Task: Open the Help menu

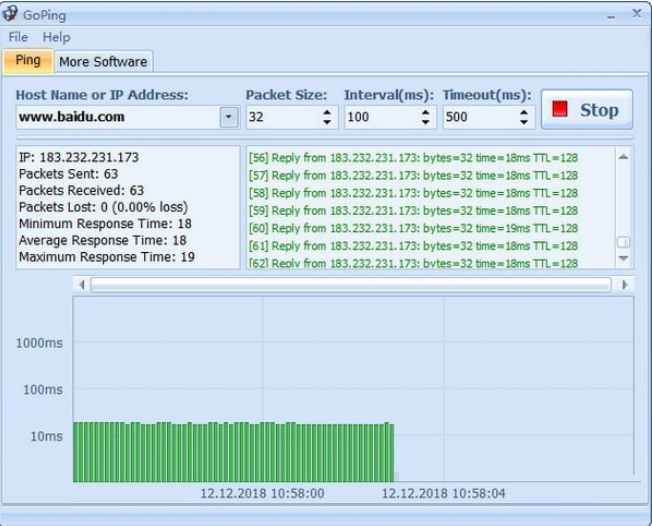Action: coord(56,37)
